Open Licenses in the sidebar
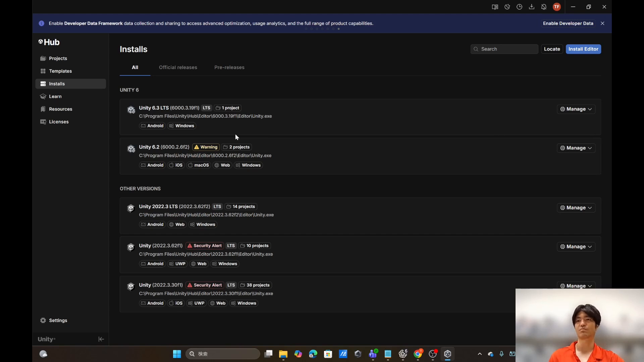This screenshot has height=362, width=644. pos(70,122)
